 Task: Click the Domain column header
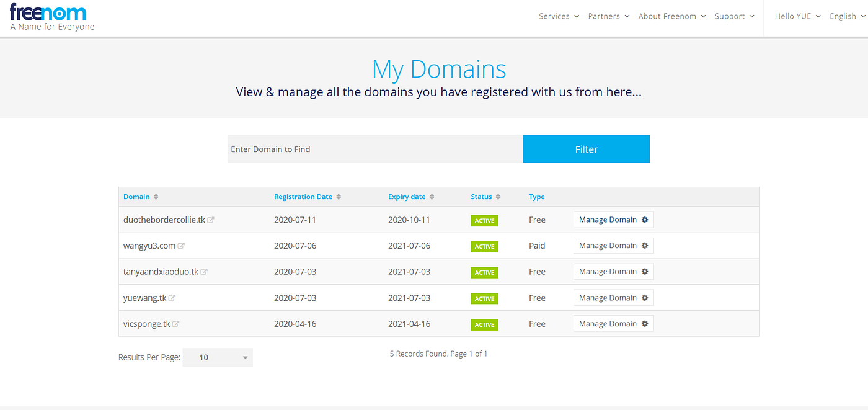click(136, 197)
